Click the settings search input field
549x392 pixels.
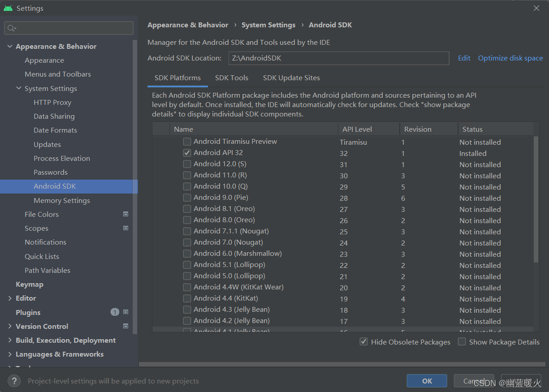coord(69,28)
